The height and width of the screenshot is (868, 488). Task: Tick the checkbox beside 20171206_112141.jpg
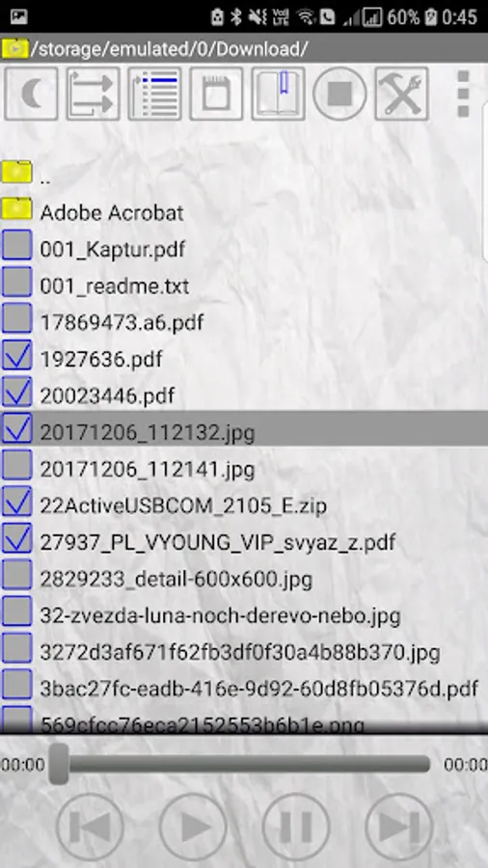pos(17,466)
